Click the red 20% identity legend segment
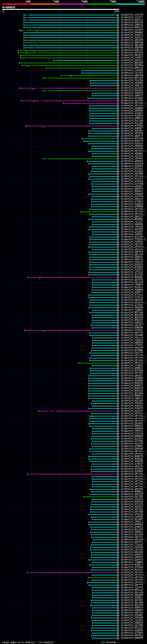This screenshot has height=644, width=147. click(16, 4)
